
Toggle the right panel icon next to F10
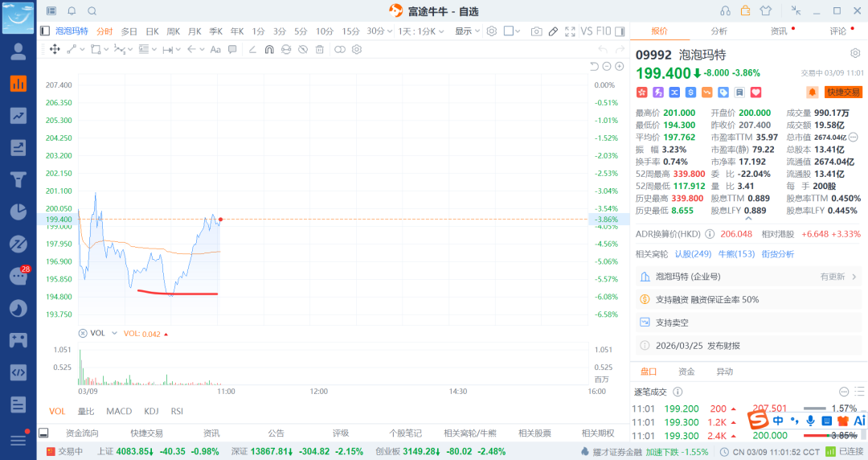point(620,31)
